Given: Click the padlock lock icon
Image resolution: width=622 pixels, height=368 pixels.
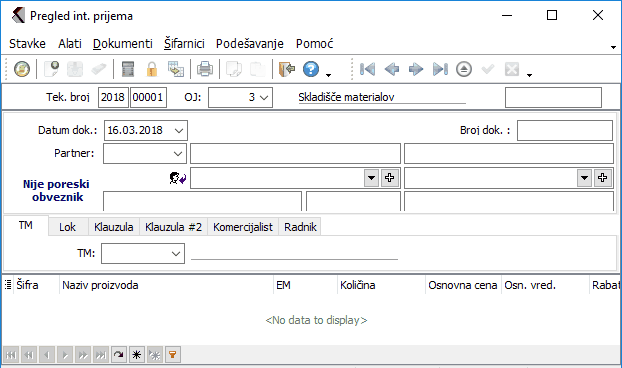Looking at the screenshot, I should [152, 69].
